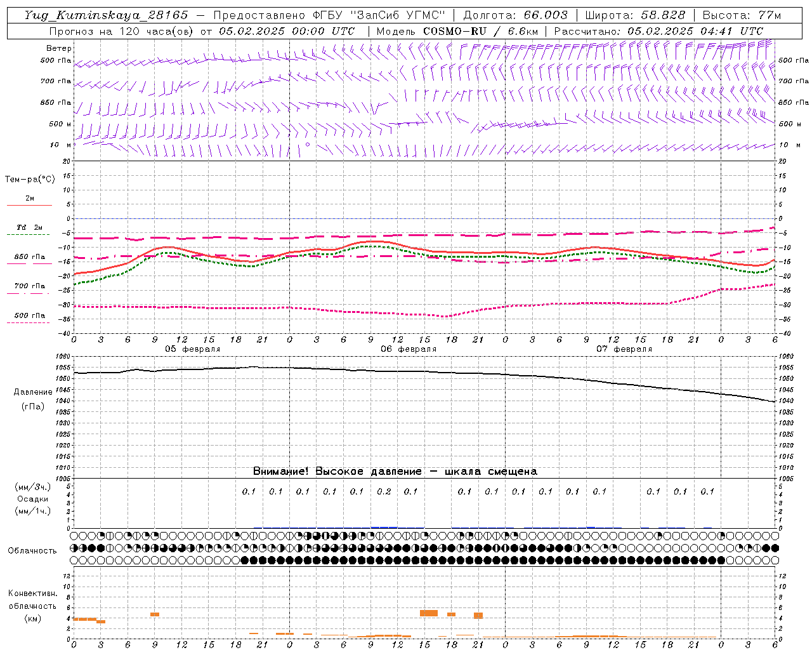The image size is (812, 650).
Task: Click the "Облачность" cloud cover label
Action: click(32, 551)
